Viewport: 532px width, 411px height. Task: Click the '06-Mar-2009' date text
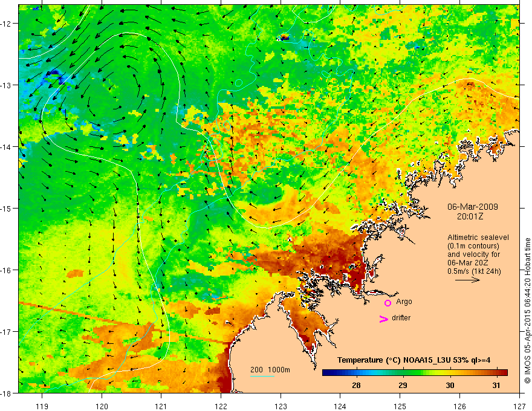click(473, 207)
